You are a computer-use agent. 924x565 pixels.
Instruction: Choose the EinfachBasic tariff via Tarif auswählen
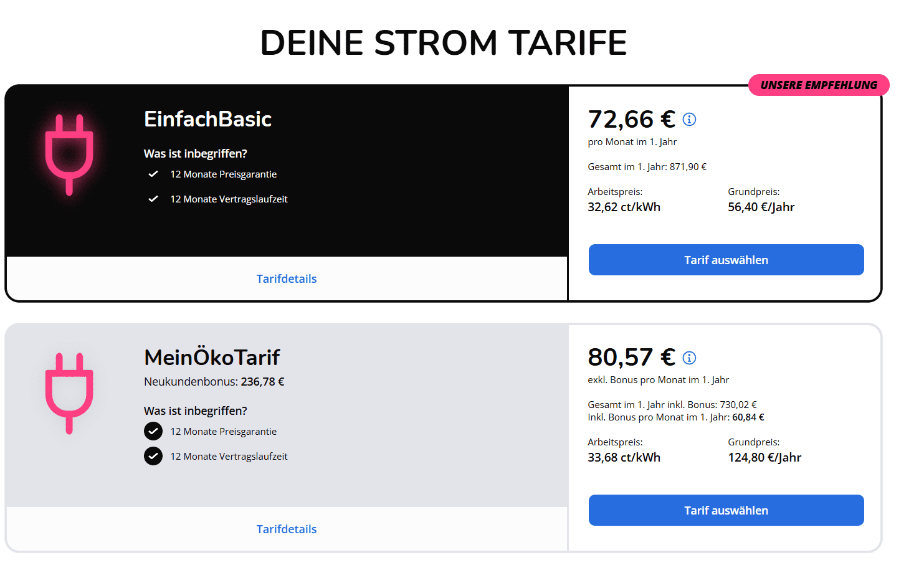click(726, 260)
